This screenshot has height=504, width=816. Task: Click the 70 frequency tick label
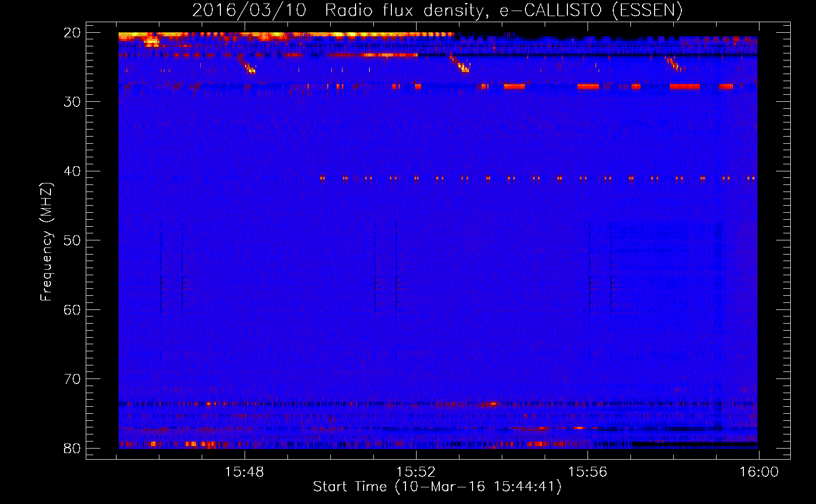(x=72, y=379)
